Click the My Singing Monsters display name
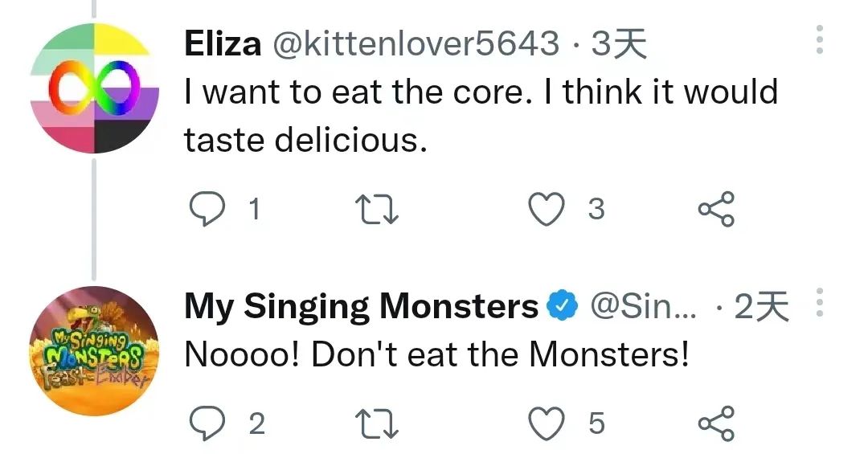This screenshot has height=454, width=868. (x=361, y=306)
